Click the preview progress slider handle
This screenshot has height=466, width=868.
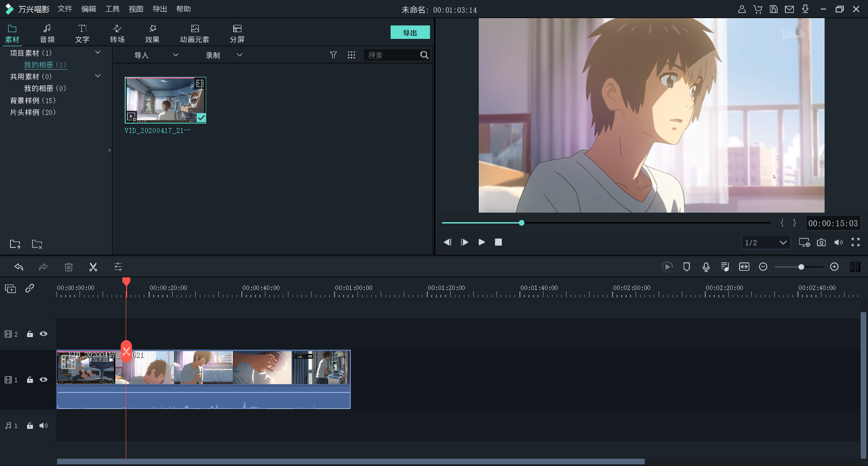pos(522,223)
